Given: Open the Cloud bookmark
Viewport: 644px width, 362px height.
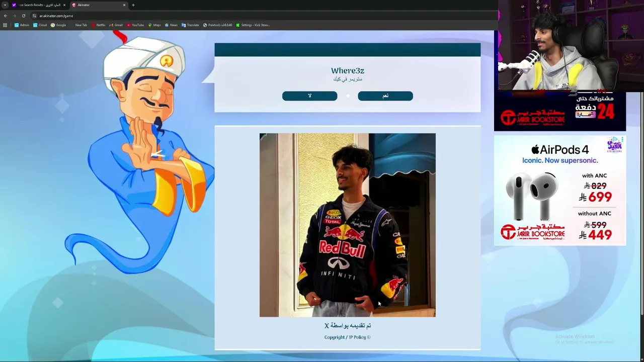Looking at the screenshot, I should (x=40, y=25).
